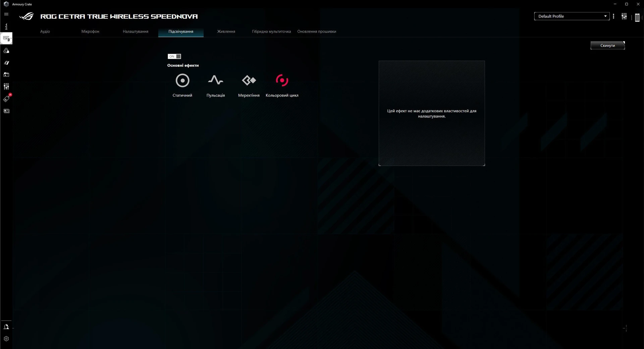The image size is (644, 349).
Task: Open profile three-dots options menu
Action: coord(613,16)
